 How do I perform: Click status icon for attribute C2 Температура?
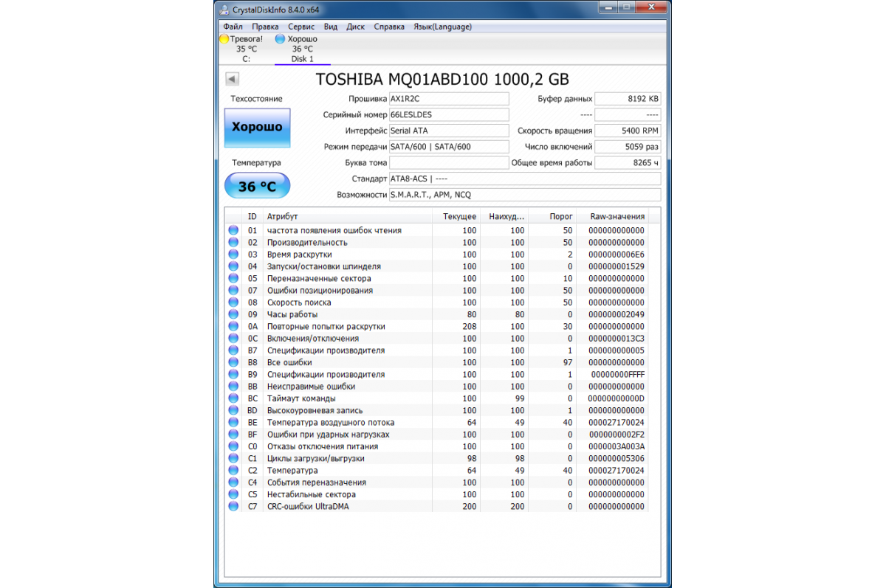(x=233, y=471)
